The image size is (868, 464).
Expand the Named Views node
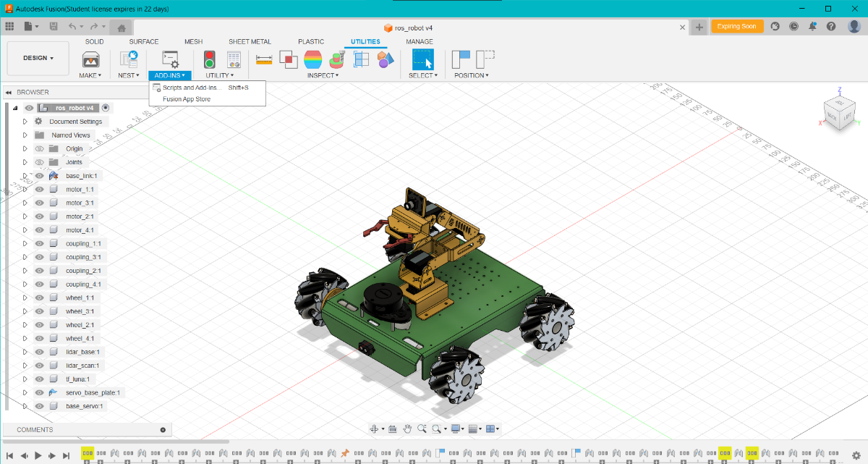pos(25,135)
